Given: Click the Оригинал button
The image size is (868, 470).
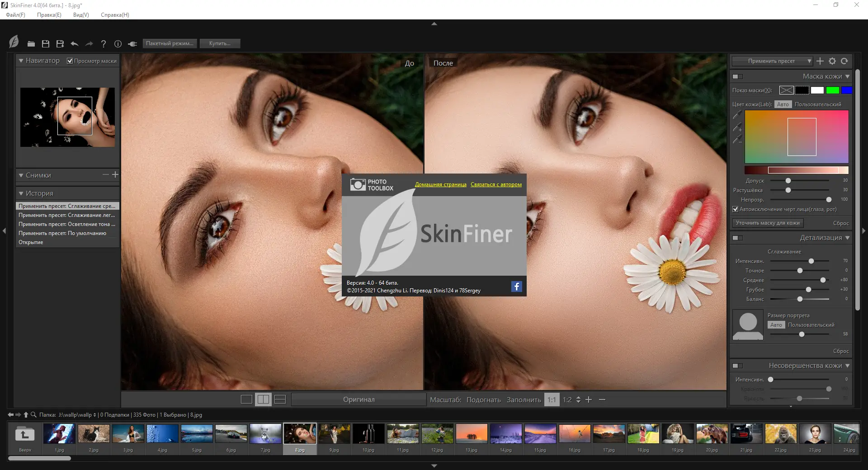Looking at the screenshot, I should click(359, 399).
